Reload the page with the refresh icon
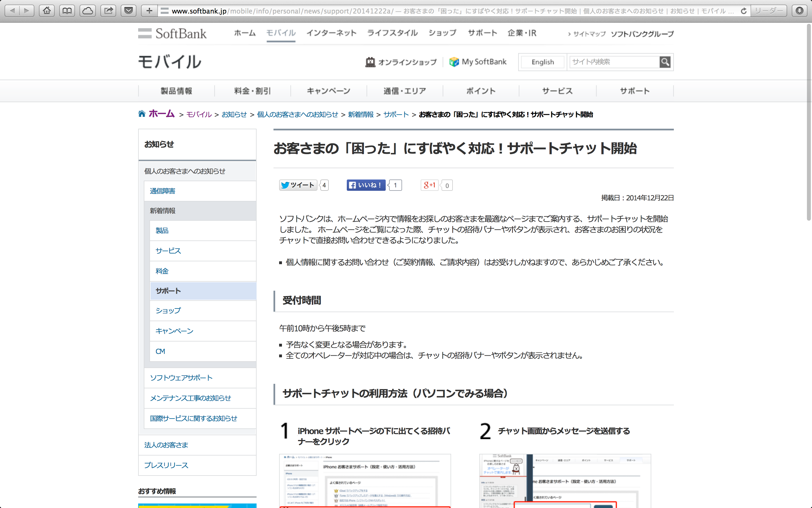 743,11
